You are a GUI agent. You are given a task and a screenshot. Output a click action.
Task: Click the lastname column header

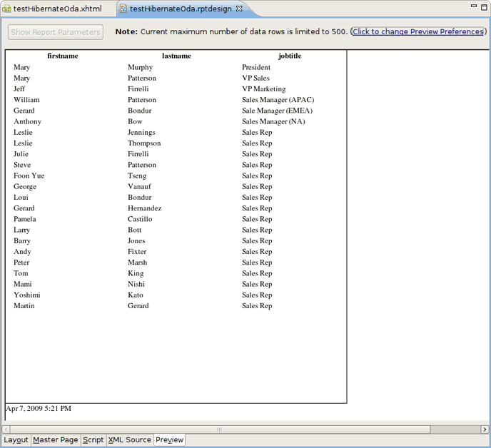176,56
